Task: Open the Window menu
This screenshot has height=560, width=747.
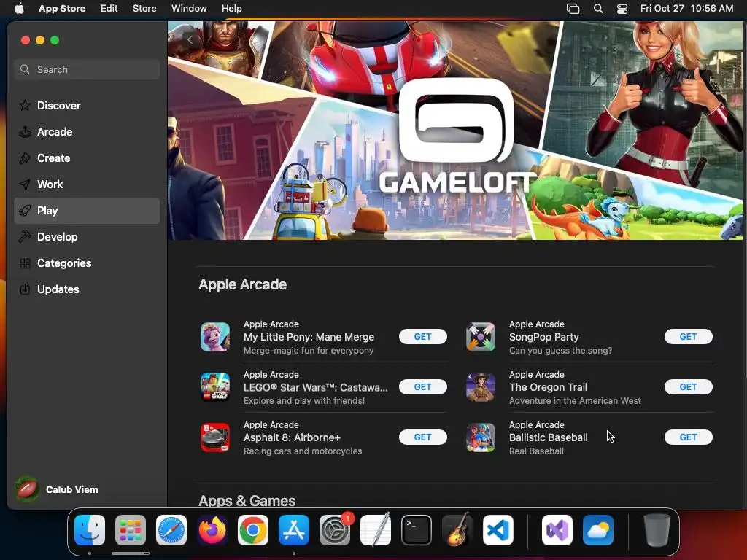Action: click(x=189, y=8)
